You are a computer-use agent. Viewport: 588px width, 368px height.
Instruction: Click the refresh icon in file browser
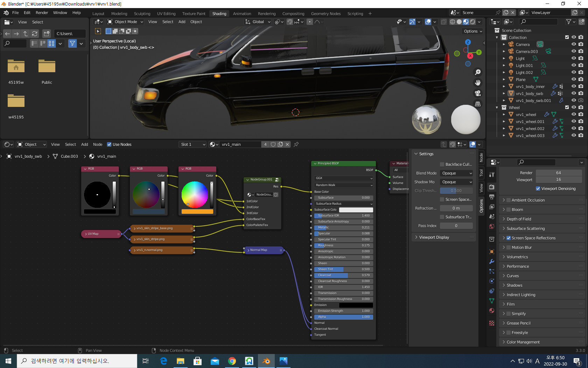[x=35, y=34]
